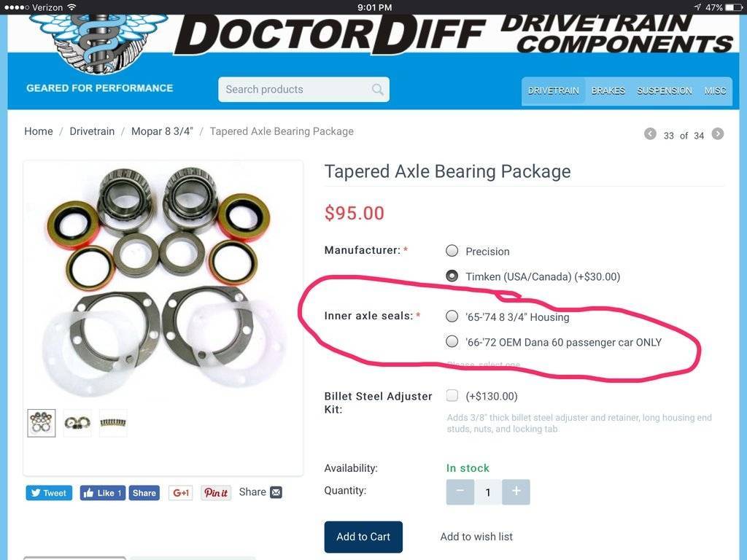The width and height of the screenshot is (747, 560).
Task: Go to previous product arrow
Action: click(650, 134)
